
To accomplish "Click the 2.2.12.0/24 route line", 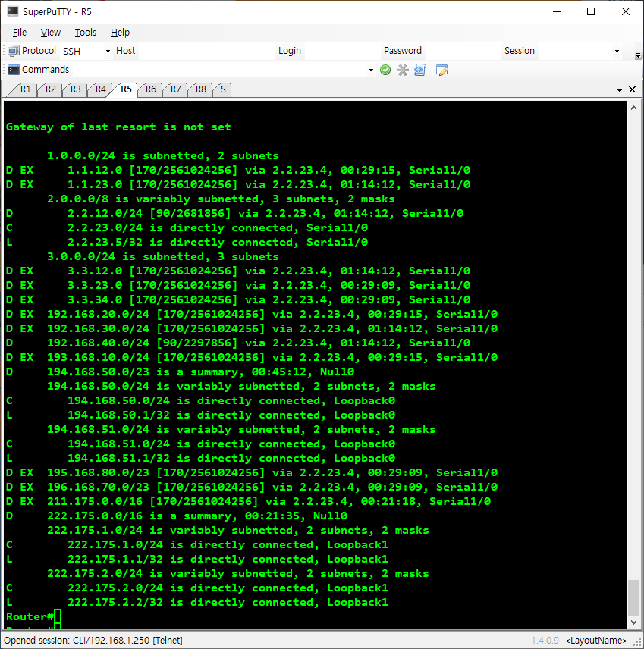I will coord(235,214).
